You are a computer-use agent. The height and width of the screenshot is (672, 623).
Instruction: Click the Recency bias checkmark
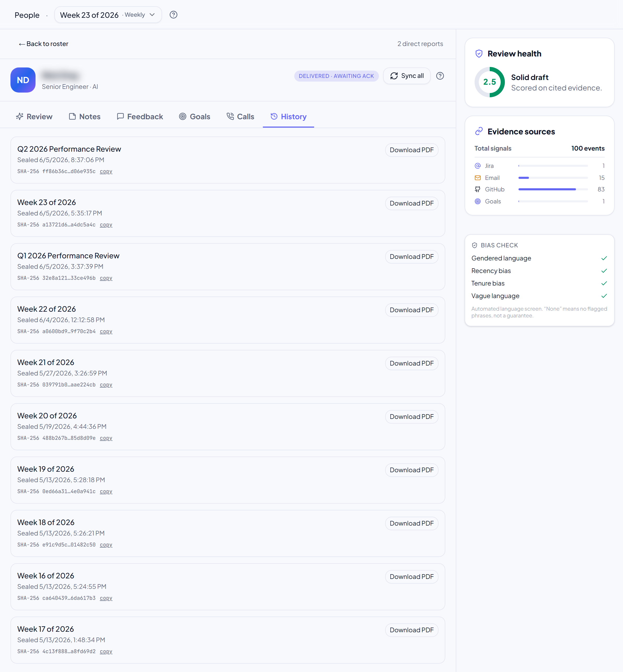[x=604, y=271]
